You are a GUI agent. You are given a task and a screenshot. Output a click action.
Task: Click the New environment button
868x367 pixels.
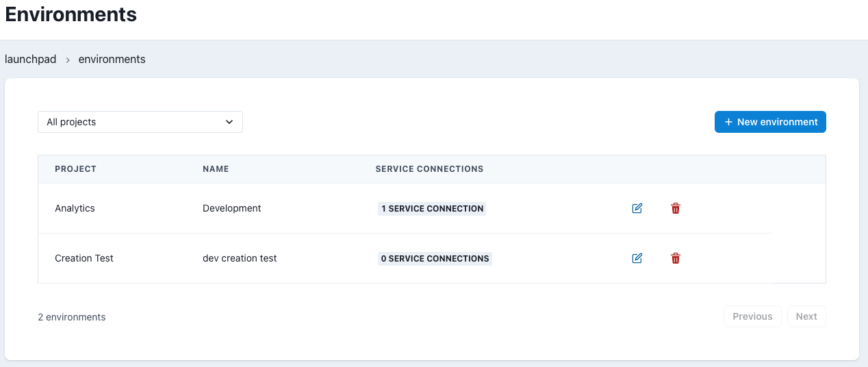(x=770, y=122)
